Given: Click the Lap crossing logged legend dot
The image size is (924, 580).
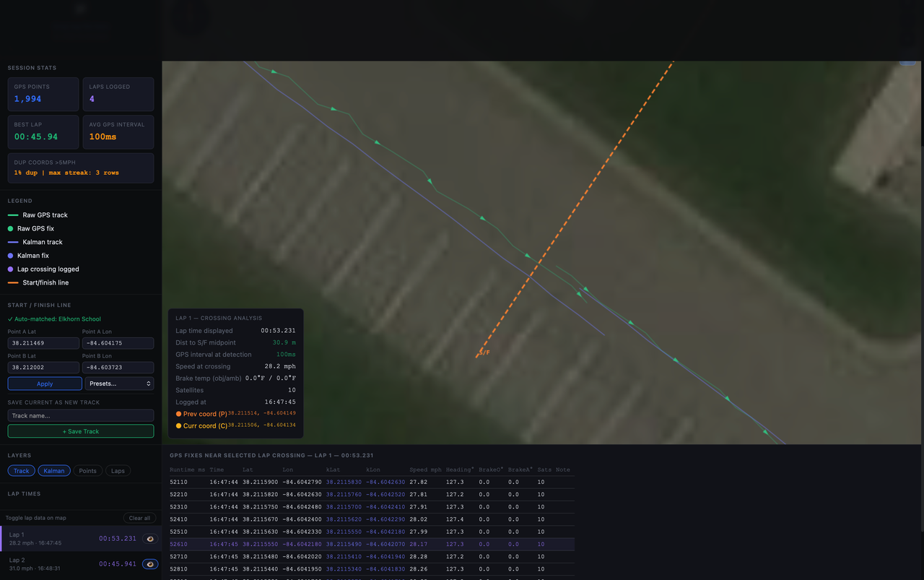Looking at the screenshot, I should click(x=10, y=269).
